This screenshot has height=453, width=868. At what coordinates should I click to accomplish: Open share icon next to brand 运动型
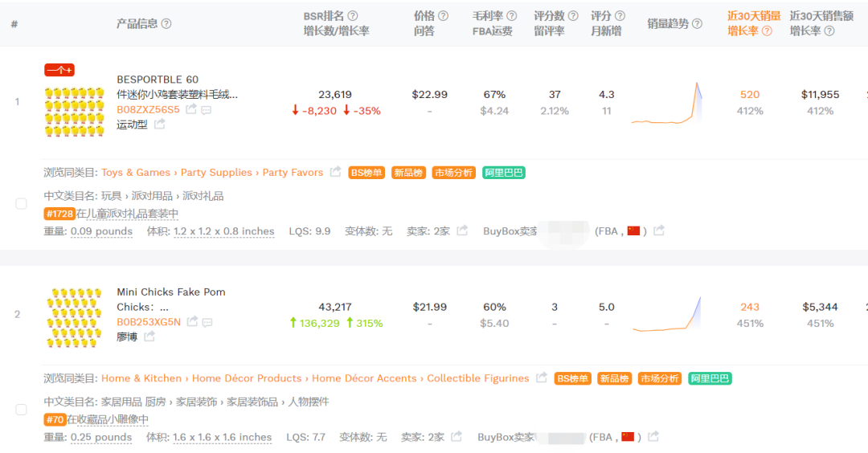point(160,124)
